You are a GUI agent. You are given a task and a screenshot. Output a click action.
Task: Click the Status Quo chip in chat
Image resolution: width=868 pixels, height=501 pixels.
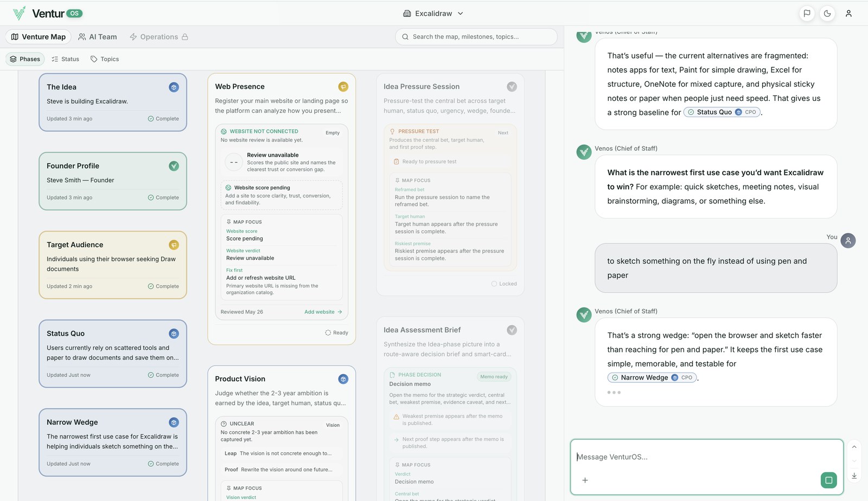[722, 112]
